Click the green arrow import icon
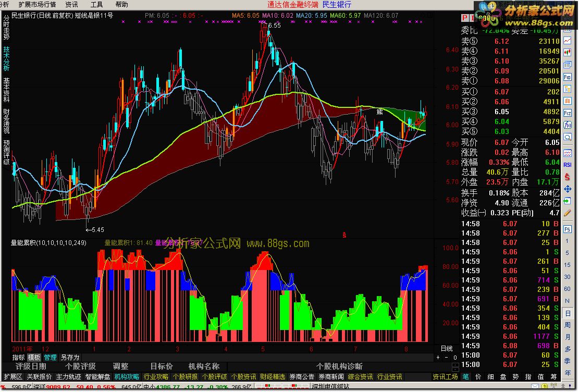 point(567,201)
